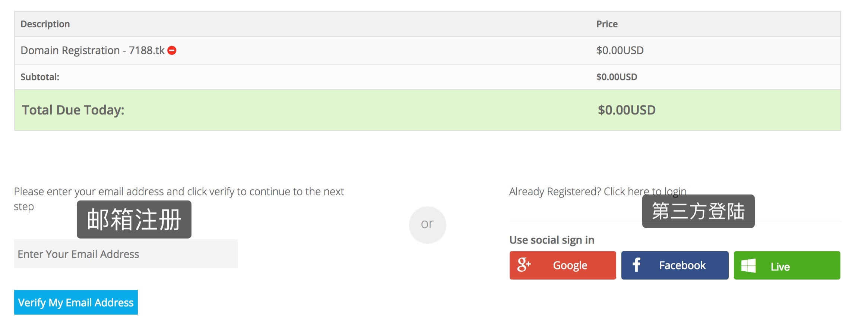Click the 邮箱注册 overlay label

click(x=134, y=220)
